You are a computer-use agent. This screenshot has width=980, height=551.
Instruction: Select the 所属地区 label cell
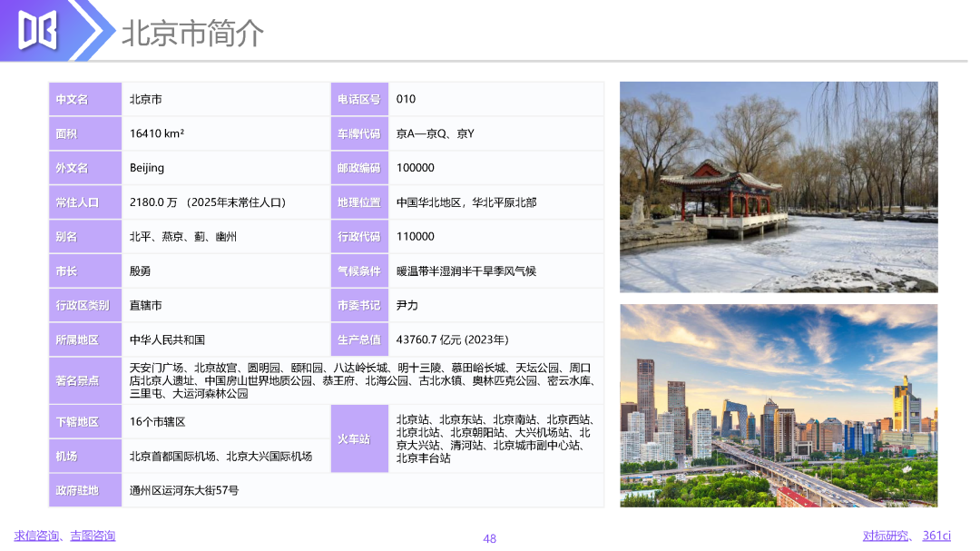click(85, 339)
